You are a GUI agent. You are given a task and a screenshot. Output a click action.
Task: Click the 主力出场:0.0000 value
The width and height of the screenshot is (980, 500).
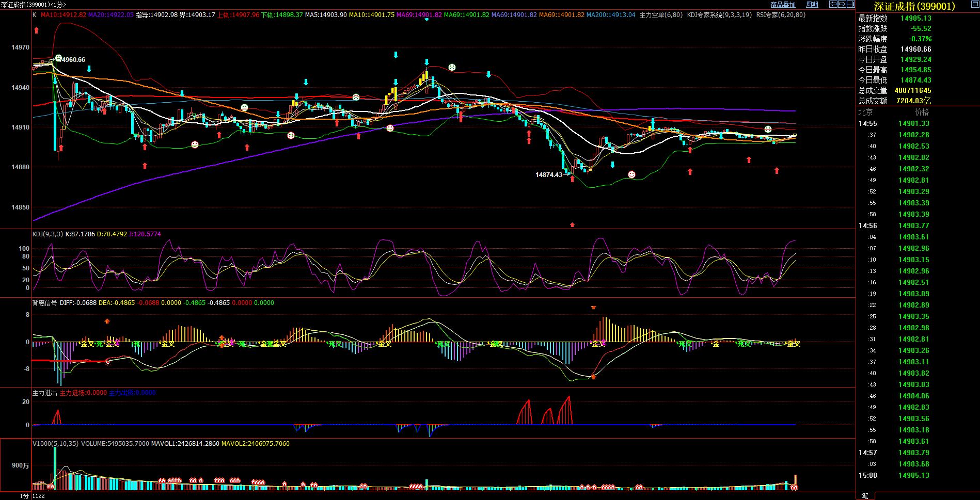point(132,393)
